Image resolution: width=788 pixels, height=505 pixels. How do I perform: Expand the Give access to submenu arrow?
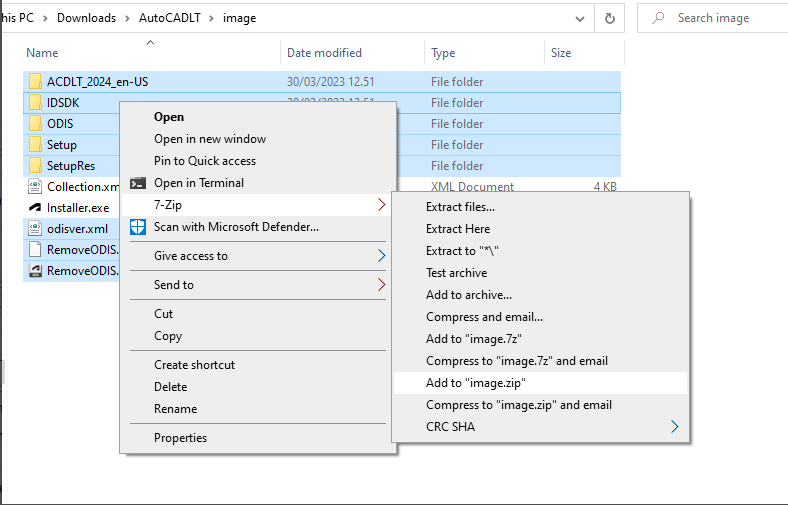pos(381,256)
